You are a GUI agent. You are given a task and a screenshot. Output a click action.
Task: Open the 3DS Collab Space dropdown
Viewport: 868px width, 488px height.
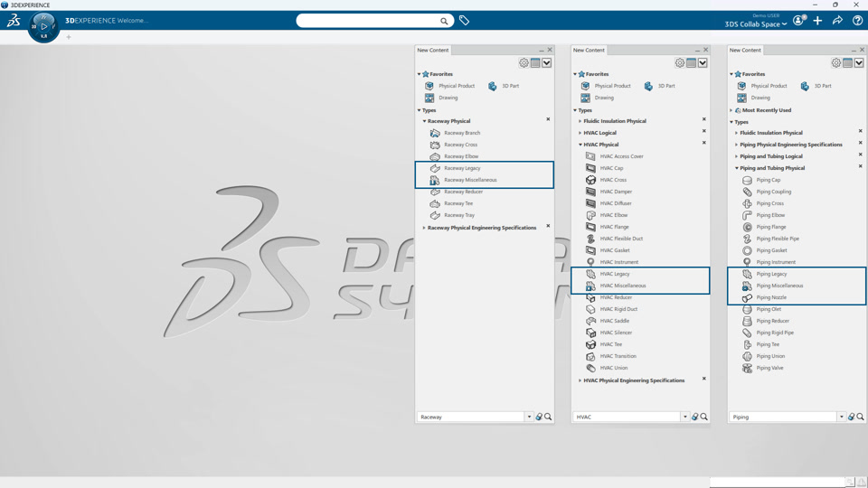pyautogui.click(x=756, y=24)
